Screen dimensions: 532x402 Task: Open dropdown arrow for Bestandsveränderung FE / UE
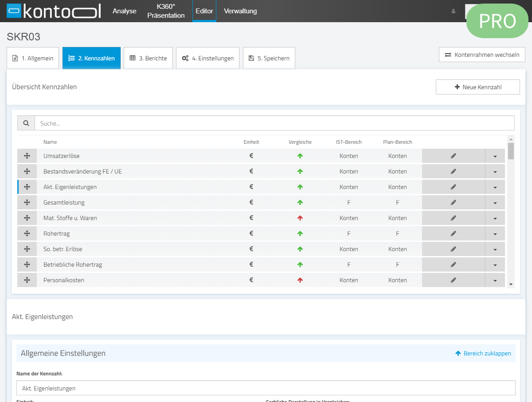[495, 172]
